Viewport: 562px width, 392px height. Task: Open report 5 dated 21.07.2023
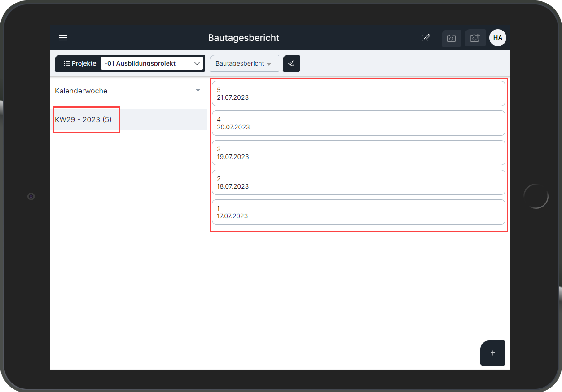click(359, 93)
